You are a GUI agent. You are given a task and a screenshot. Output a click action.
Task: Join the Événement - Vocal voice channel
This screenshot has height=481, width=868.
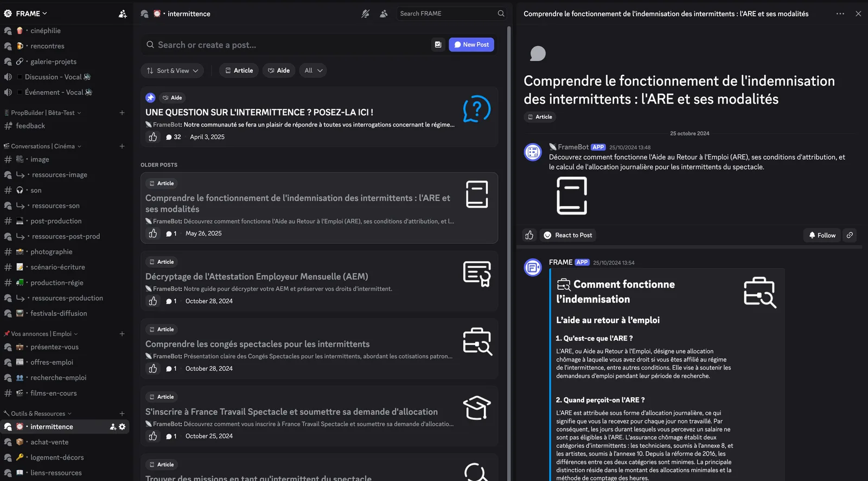click(x=65, y=92)
